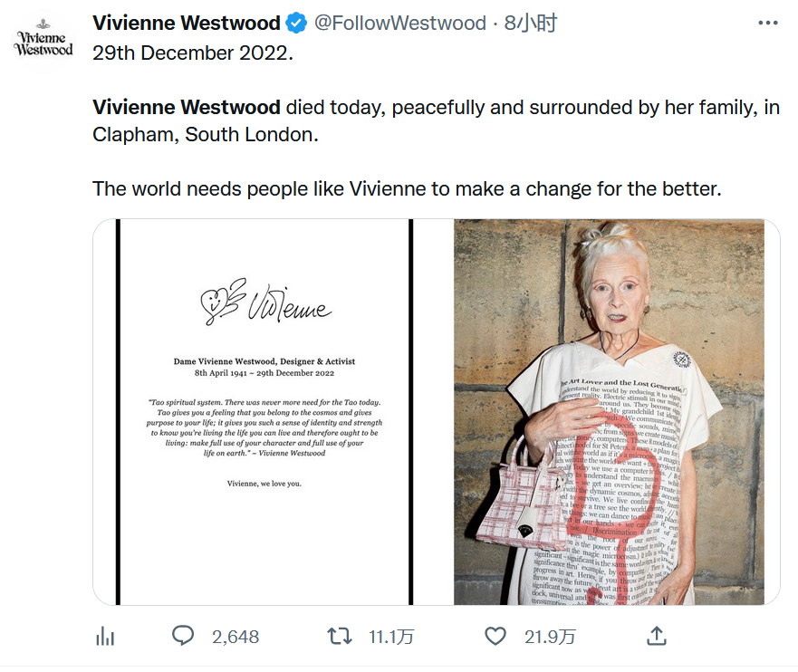The image size is (798, 672).
Task: Click the "29th December 2022." tweet line
Action: click(x=193, y=52)
